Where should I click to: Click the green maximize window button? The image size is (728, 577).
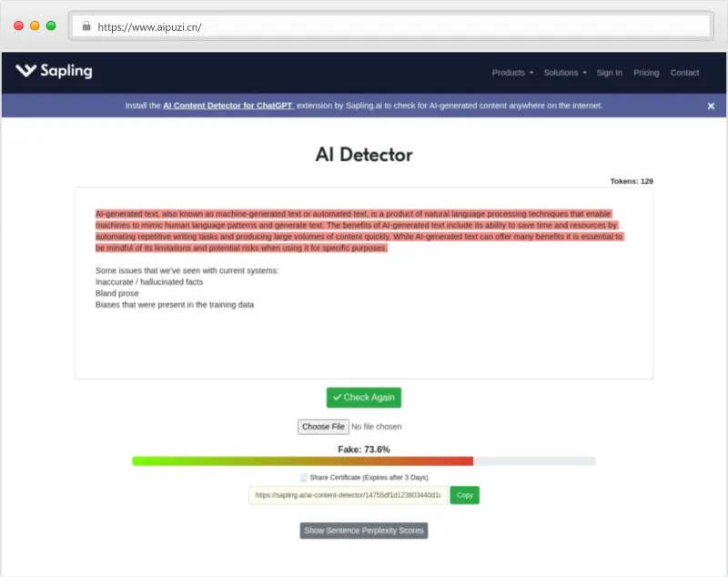(x=51, y=25)
